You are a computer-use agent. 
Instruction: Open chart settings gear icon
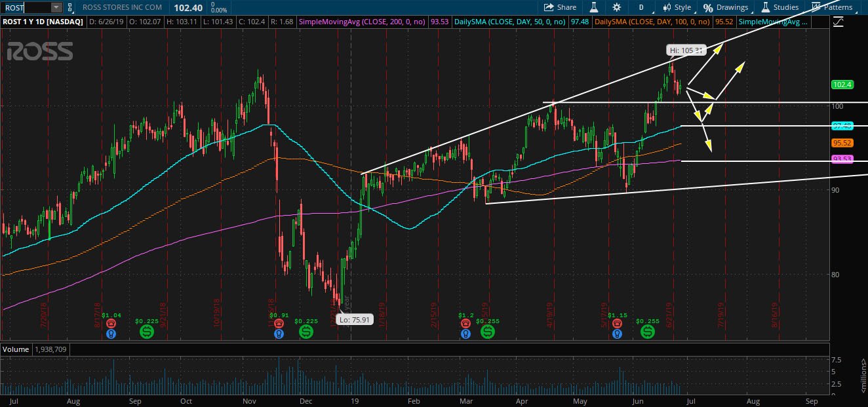(x=616, y=7)
